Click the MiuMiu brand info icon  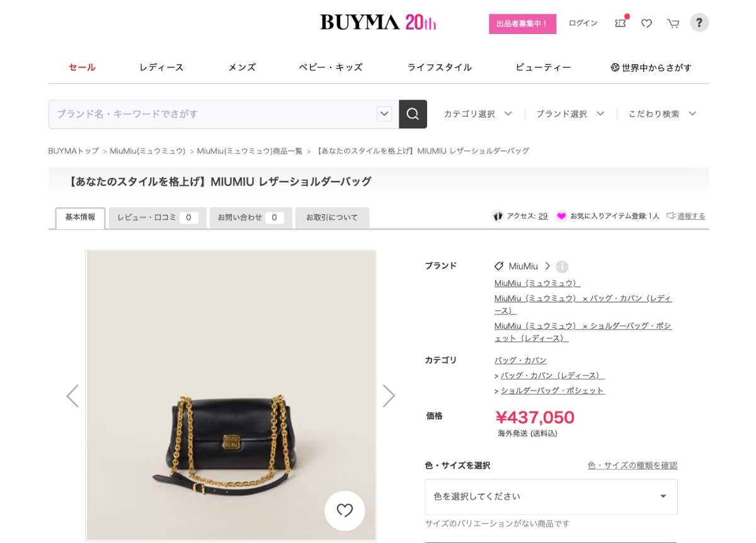click(x=562, y=266)
